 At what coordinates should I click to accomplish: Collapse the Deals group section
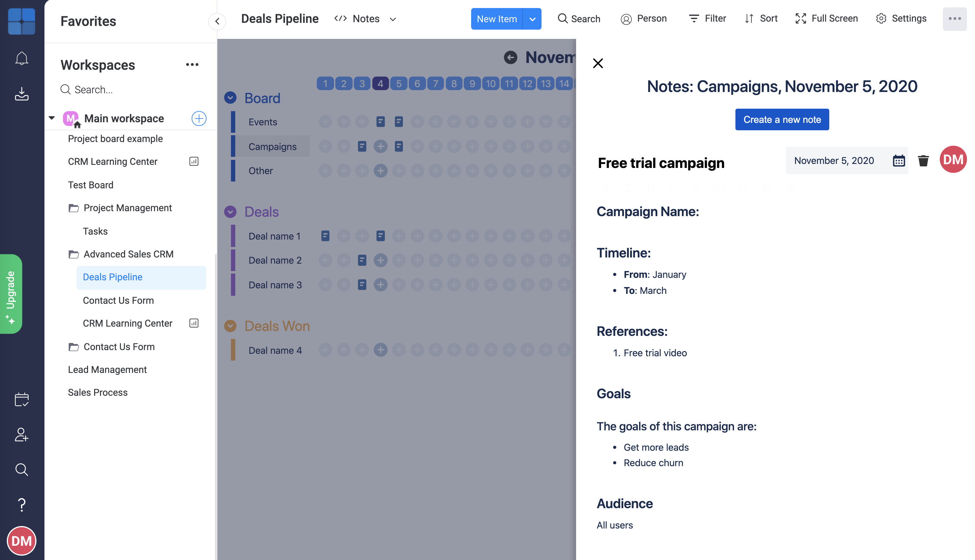(x=231, y=212)
